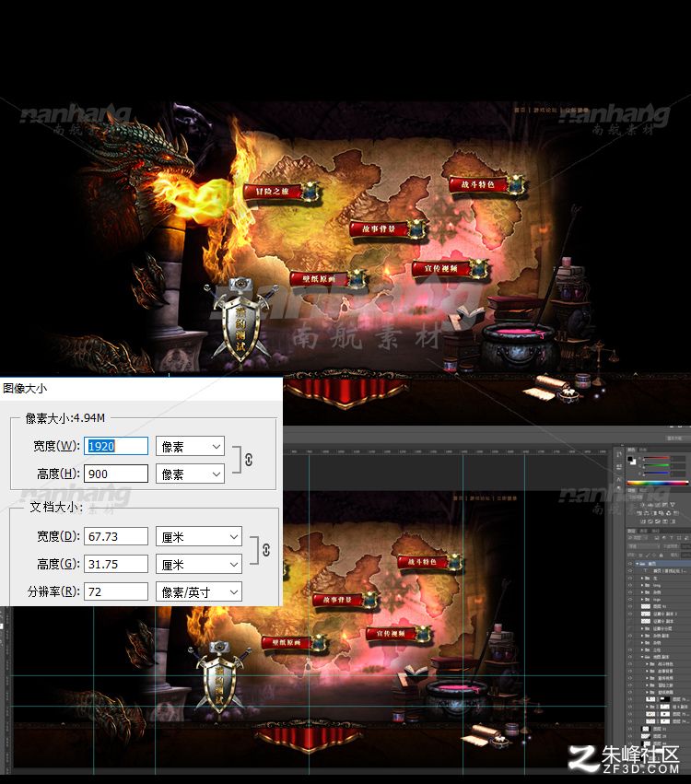Image resolution: width=691 pixels, height=784 pixels.
Task: Click the document size constrain-proportions chain icon
Action: [266, 550]
